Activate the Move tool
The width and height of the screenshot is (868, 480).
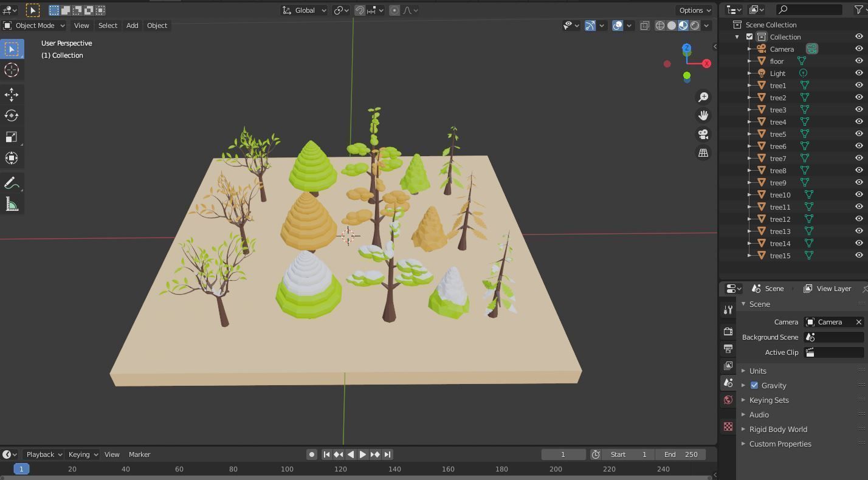click(x=12, y=94)
